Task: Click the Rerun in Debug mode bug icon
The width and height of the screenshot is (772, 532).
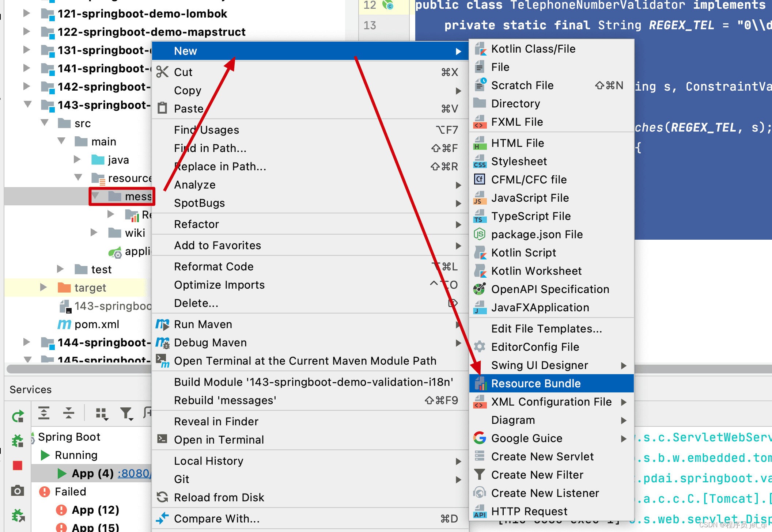Action: (18, 441)
